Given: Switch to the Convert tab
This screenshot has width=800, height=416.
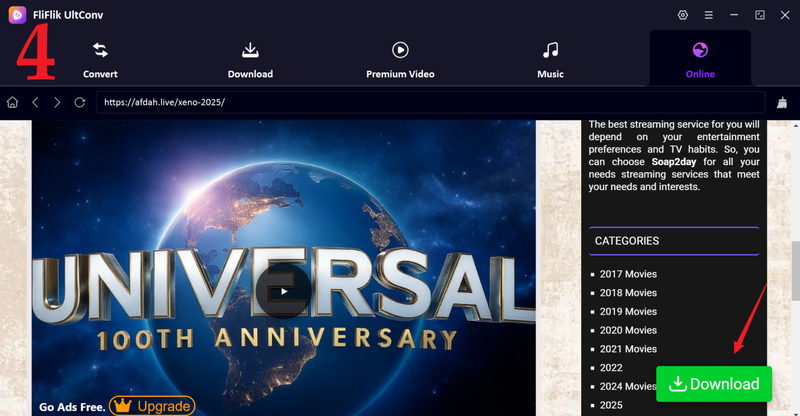Looking at the screenshot, I should pyautogui.click(x=100, y=60).
